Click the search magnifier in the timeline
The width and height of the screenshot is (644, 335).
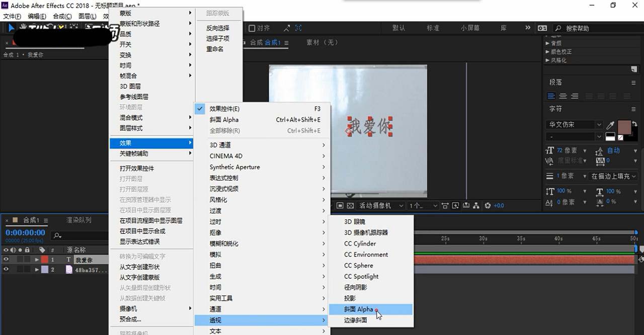tap(56, 235)
